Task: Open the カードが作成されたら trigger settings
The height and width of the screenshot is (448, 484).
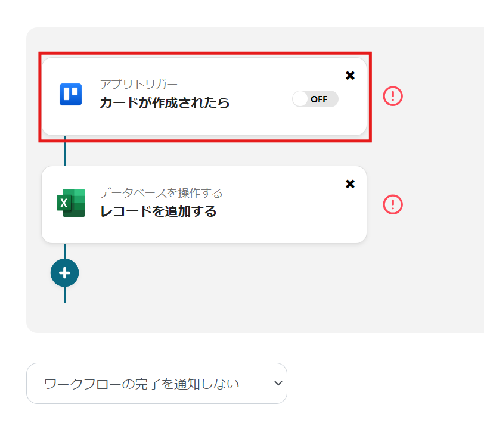Action: 165,103
